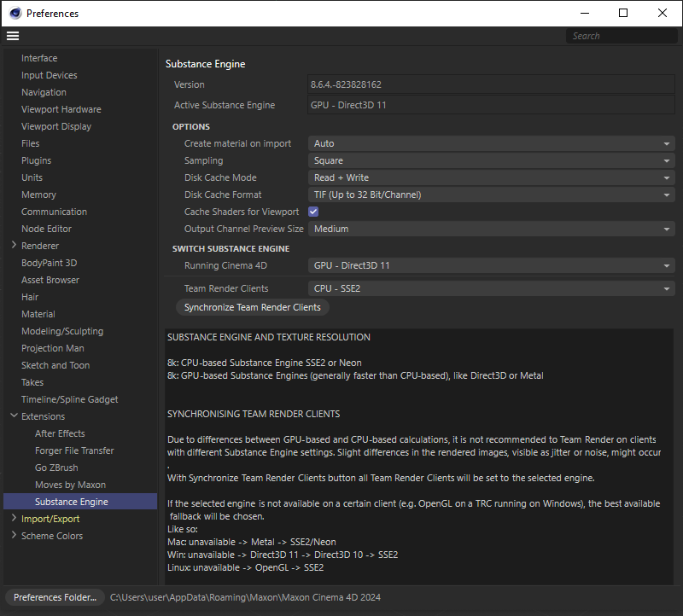Select Navigation preferences
This screenshot has height=616, width=683.
44,92
